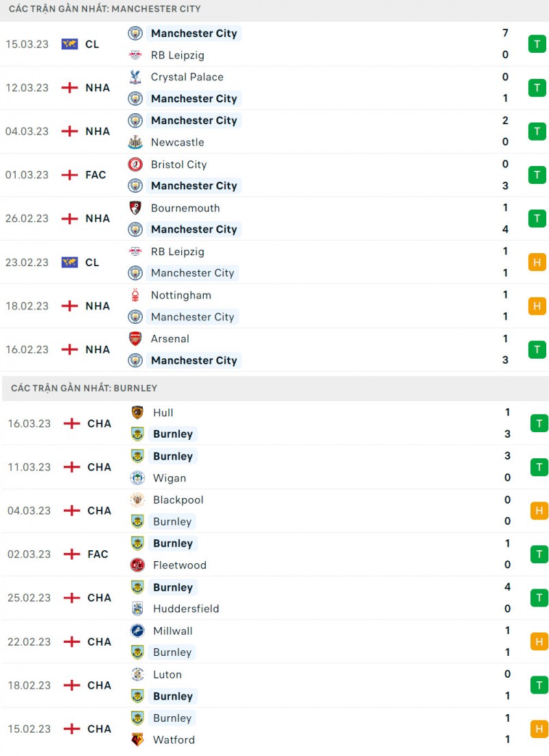Click the orange H badge for the Blackpool match

(x=539, y=510)
